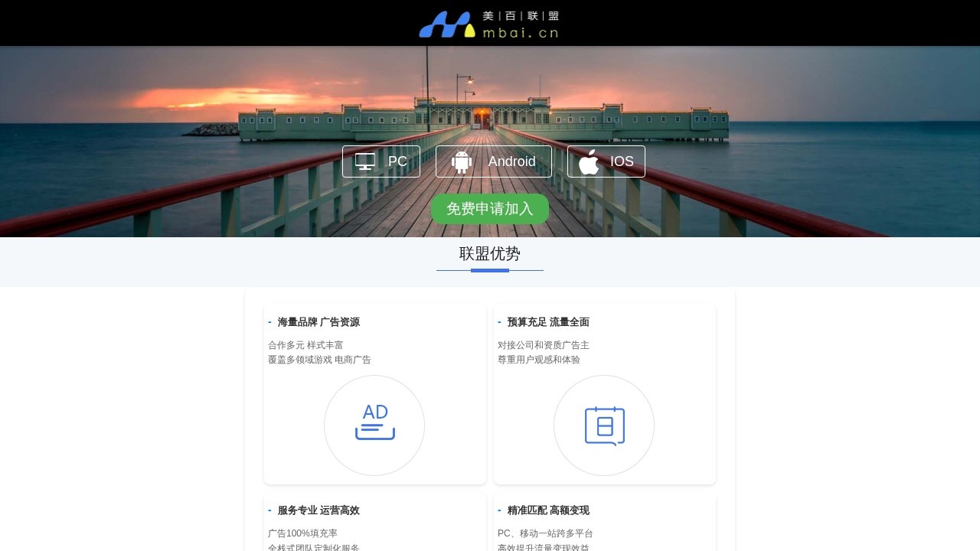Click the blue underline below 联盟优势
The image size is (980, 551).
point(489,270)
